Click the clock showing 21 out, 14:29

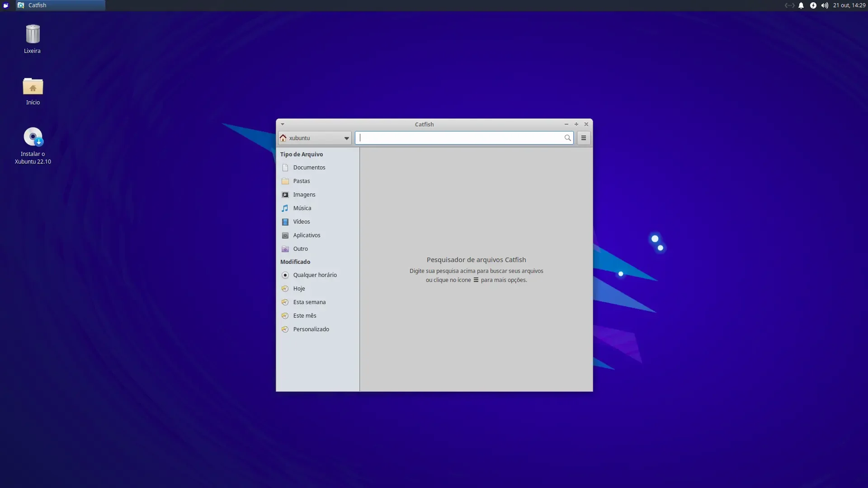[x=849, y=5]
